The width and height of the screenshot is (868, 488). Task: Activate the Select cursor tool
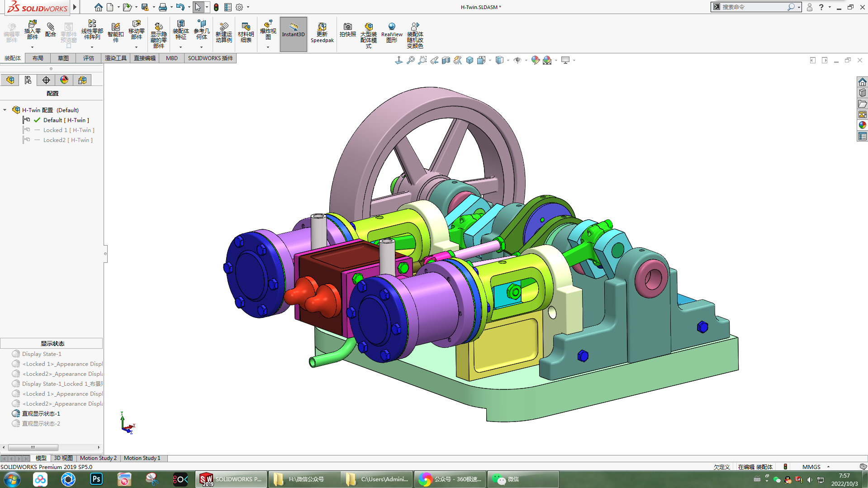click(198, 7)
